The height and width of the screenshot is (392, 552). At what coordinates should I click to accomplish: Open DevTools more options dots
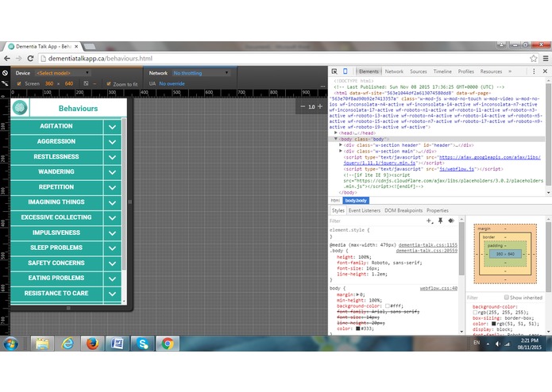534,71
